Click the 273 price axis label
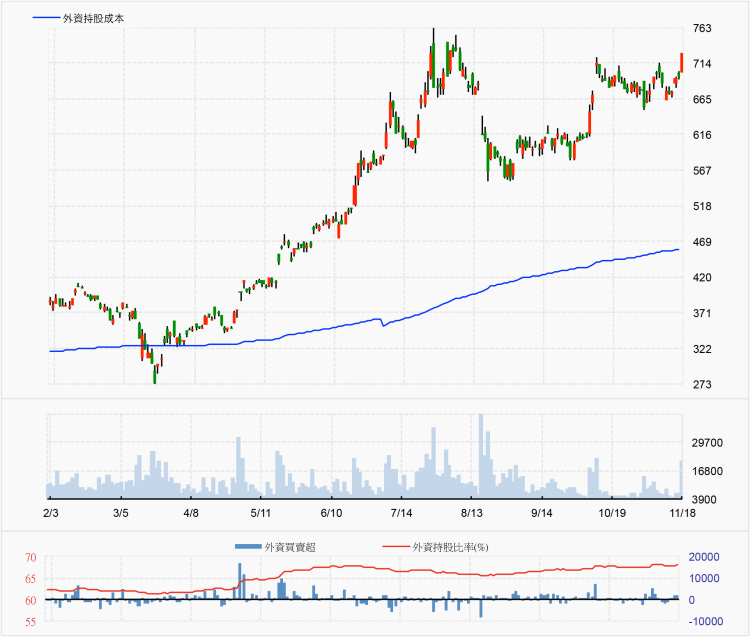This screenshot has width=750, height=637. pyautogui.click(x=702, y=385)
